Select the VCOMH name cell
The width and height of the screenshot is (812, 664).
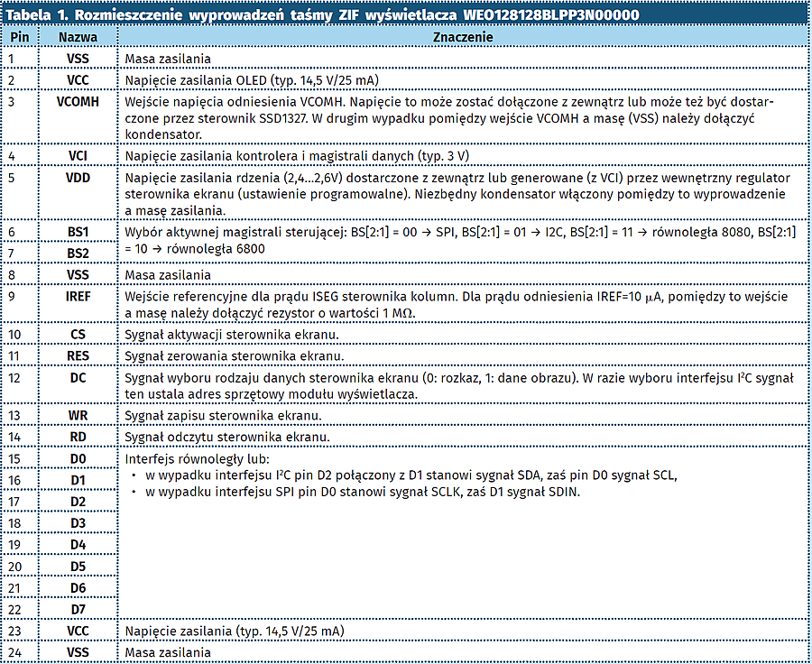78,102
